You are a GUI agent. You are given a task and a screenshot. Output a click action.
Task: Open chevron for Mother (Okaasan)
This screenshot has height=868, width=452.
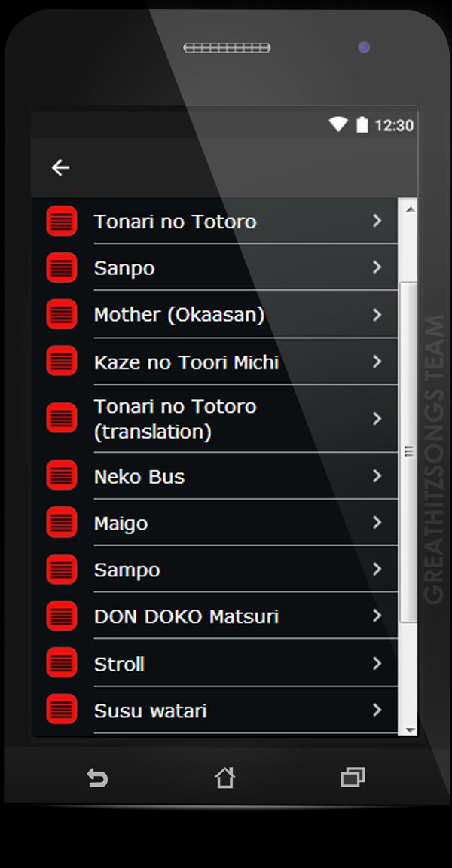[377, 315]
